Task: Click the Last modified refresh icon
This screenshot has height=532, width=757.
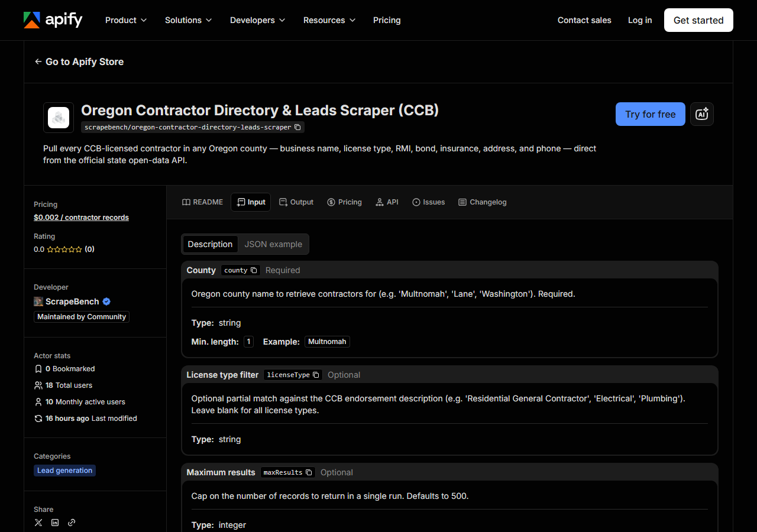Action: click(x=38, y=419)
